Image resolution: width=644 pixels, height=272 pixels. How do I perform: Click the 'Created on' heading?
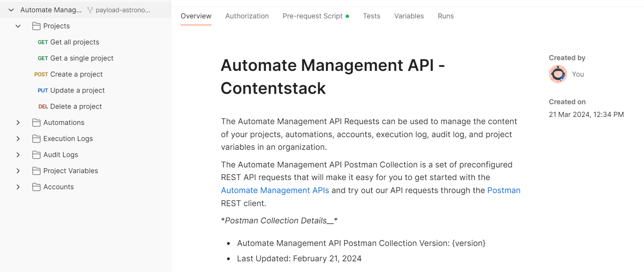click(x=567, y=102)
